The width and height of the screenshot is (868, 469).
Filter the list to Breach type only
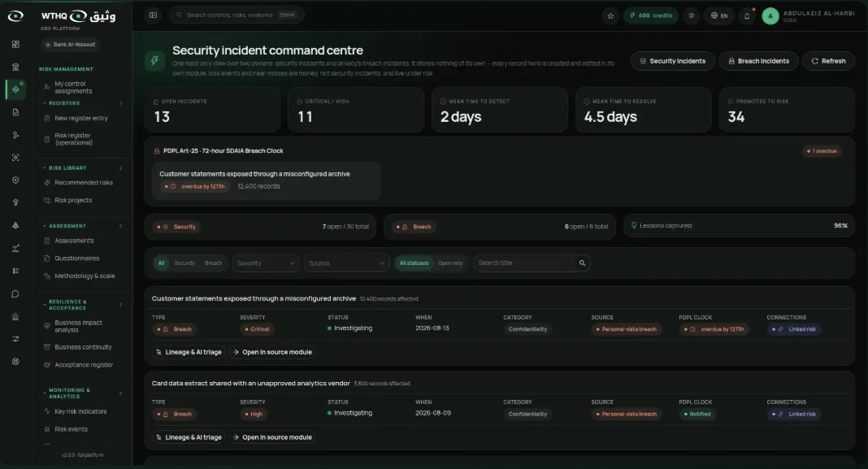(x=213, y=263)
